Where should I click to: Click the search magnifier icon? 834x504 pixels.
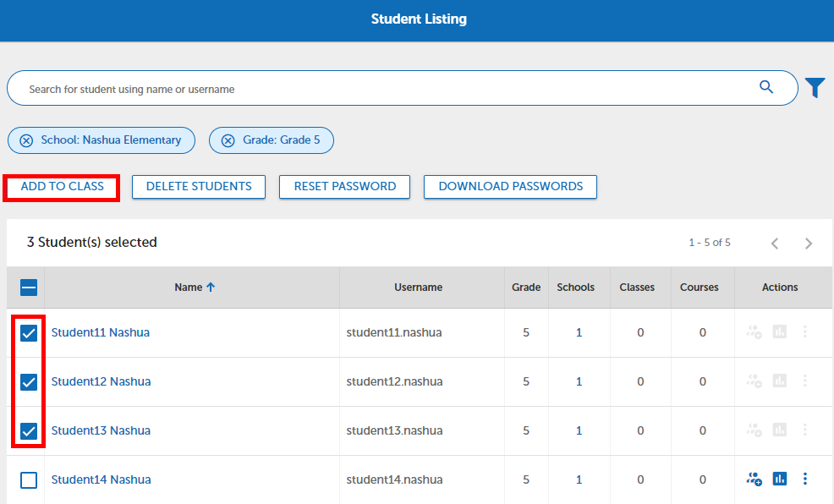point(765,87)
